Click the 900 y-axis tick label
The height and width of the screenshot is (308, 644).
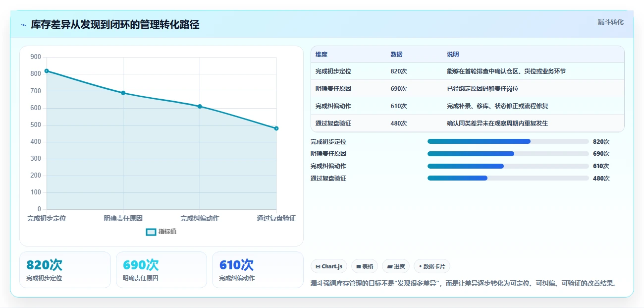(x=36, y=57)
